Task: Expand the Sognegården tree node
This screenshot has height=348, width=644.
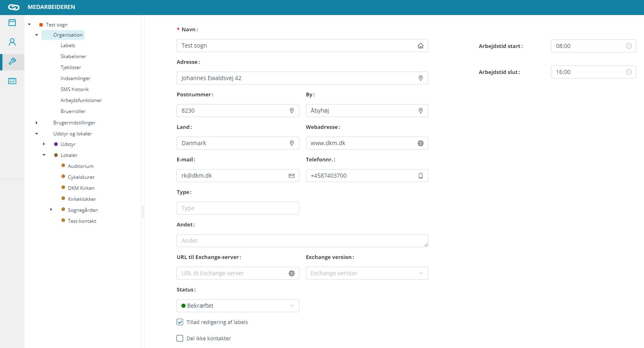Action: (51, 210)
